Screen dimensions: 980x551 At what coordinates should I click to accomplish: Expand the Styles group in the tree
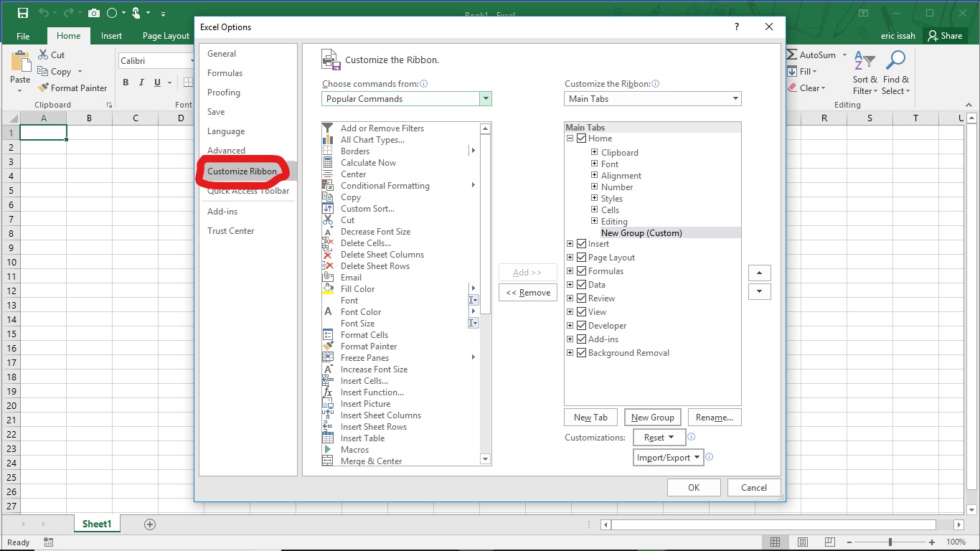(x=594, y=198)
